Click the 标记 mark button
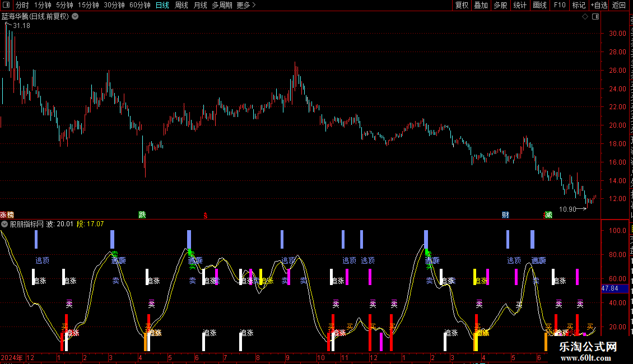The width and height of the screenshot is (633, 364). pyautogui.click(x=579, y=5)
